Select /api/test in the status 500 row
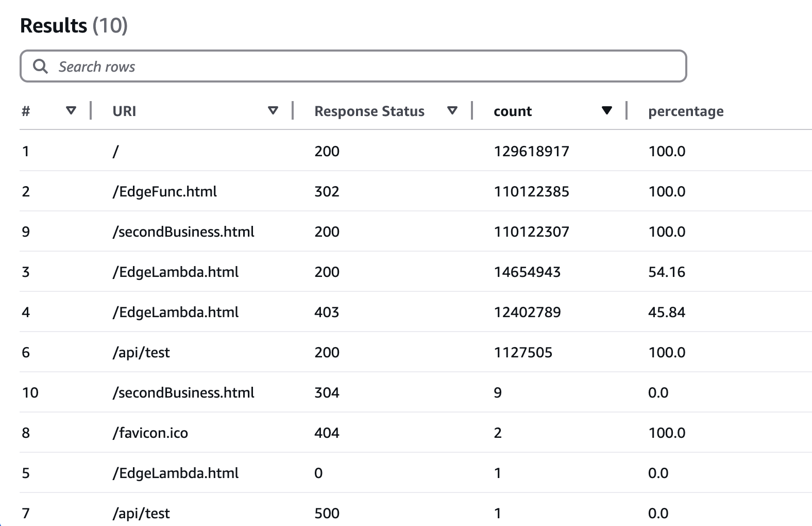Viewport: 812px width, 526px height. coord(141,513)
